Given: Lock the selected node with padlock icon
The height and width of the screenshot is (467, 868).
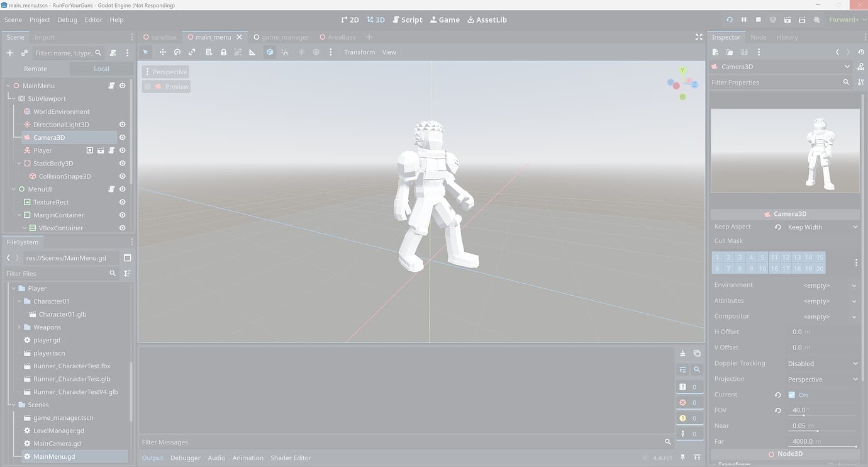Looking at the screenshot, I should pos(223,52).
